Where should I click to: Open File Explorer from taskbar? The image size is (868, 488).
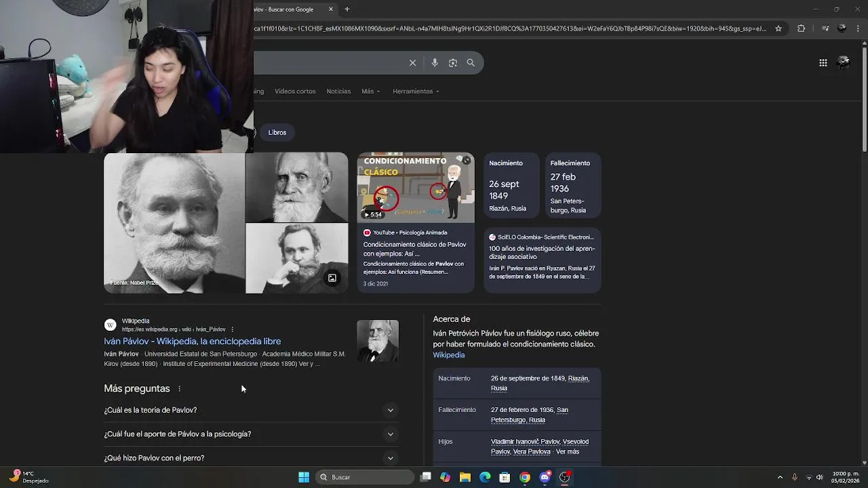(x=465, y=477)
